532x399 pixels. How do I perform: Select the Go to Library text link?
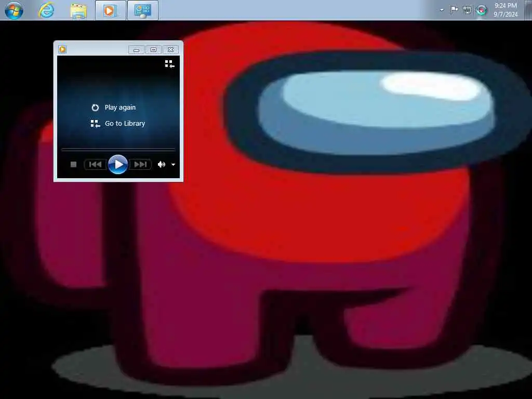point(125,124)
